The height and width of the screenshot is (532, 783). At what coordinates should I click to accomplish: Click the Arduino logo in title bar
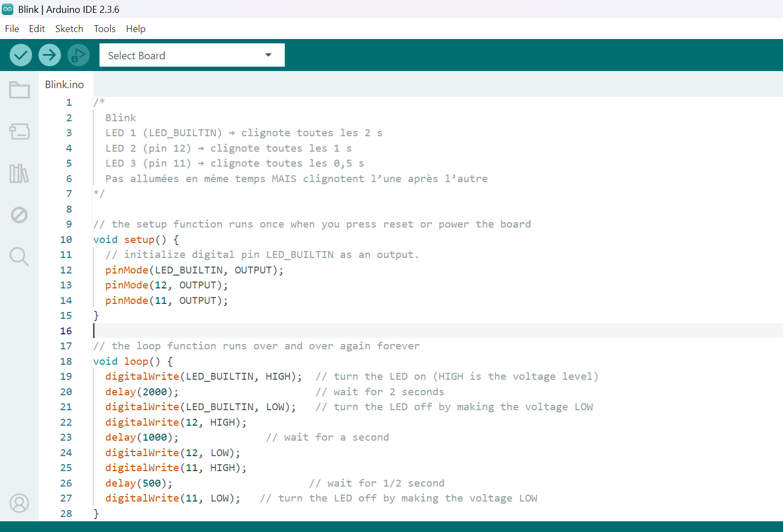(7, 9)
